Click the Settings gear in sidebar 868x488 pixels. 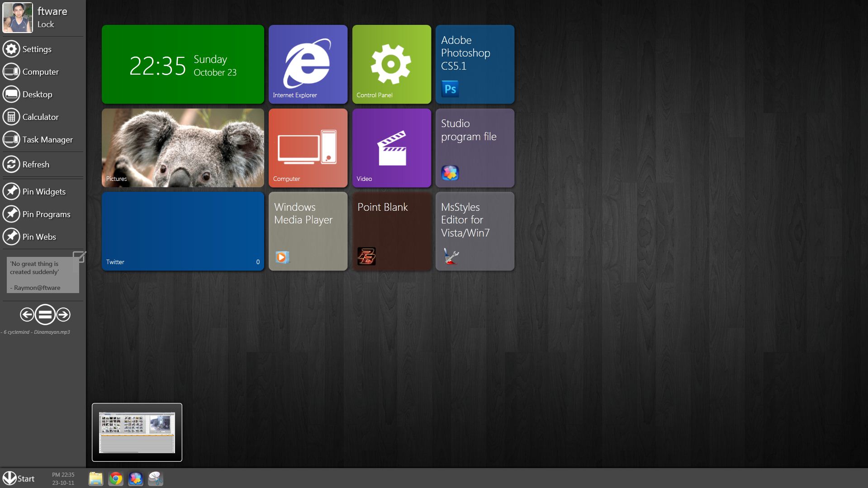tap(11, 49)
